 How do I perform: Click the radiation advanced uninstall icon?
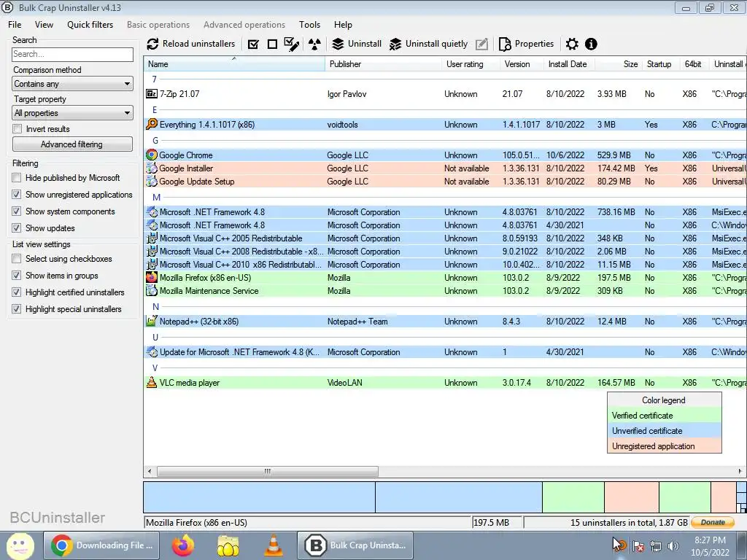314,44
